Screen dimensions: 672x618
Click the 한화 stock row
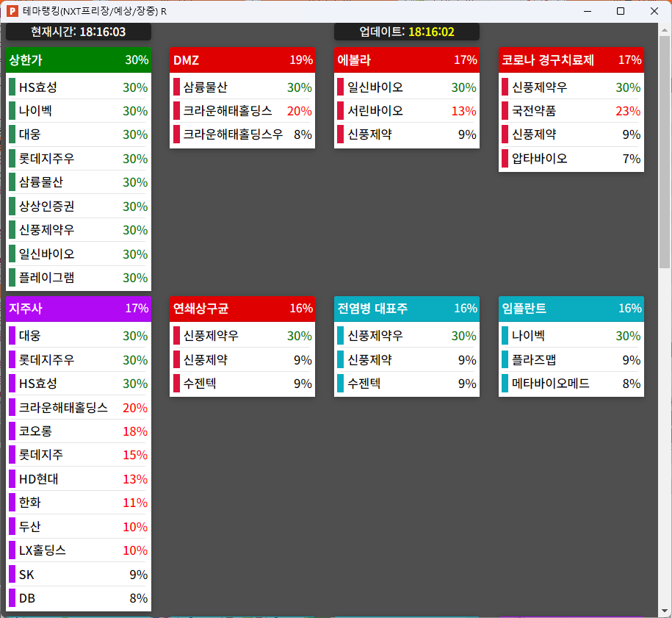[79, 502]
